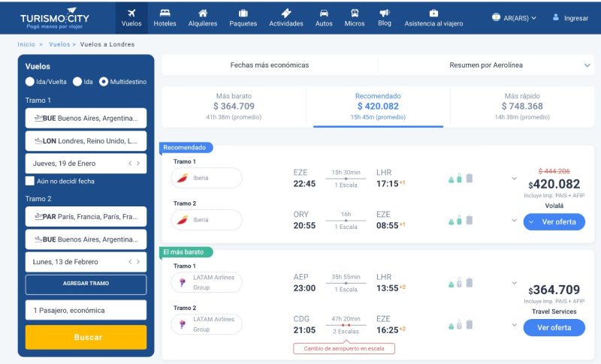
Task: Open the 1 Pasajero, económica selector
Action: coord(86,310)
